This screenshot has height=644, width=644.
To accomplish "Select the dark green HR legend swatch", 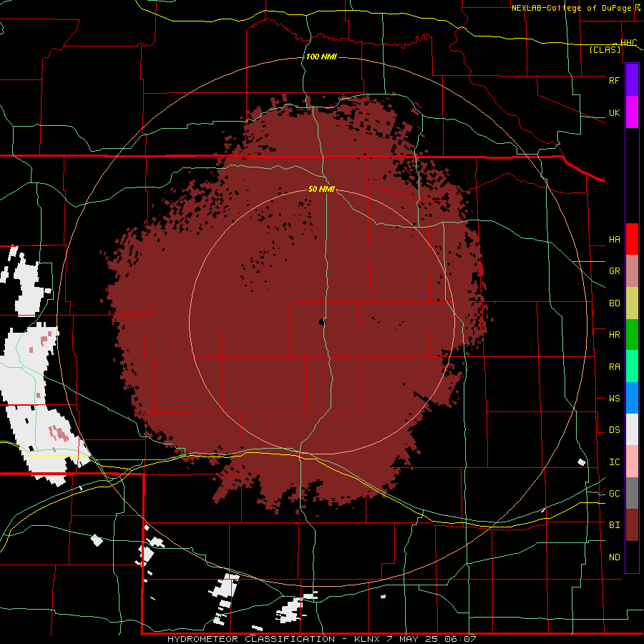I will (632, 334).
